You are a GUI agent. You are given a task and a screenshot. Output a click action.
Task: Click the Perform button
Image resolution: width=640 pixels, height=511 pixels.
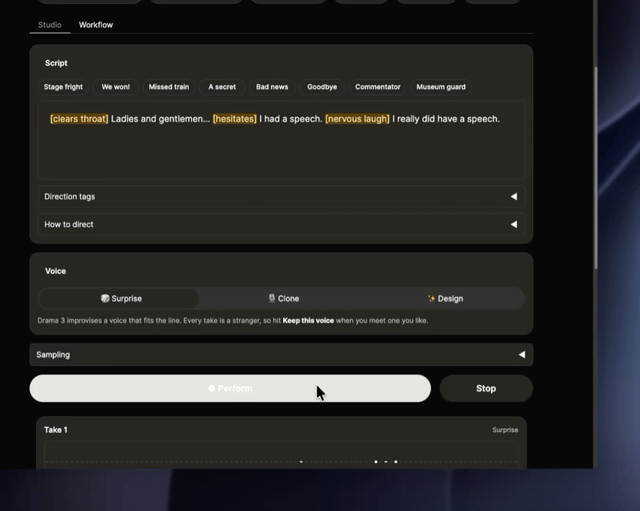(x=230, y=389)
